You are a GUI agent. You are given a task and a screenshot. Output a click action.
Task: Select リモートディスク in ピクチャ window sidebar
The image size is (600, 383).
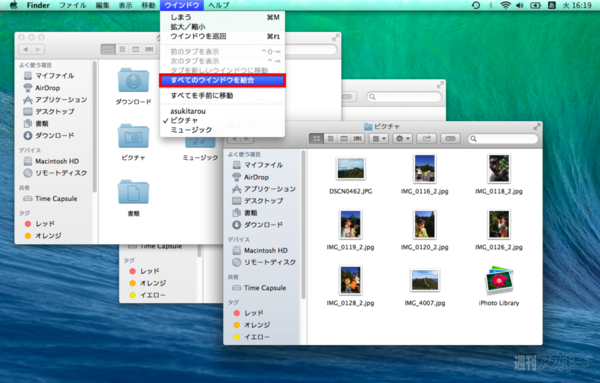pyautogui.click(x=264, y=262)
